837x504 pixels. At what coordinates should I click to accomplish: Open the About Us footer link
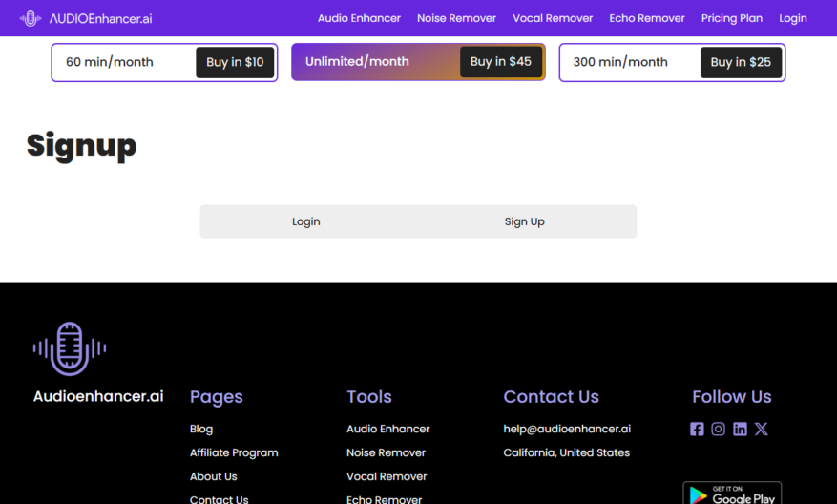[214, 476]
